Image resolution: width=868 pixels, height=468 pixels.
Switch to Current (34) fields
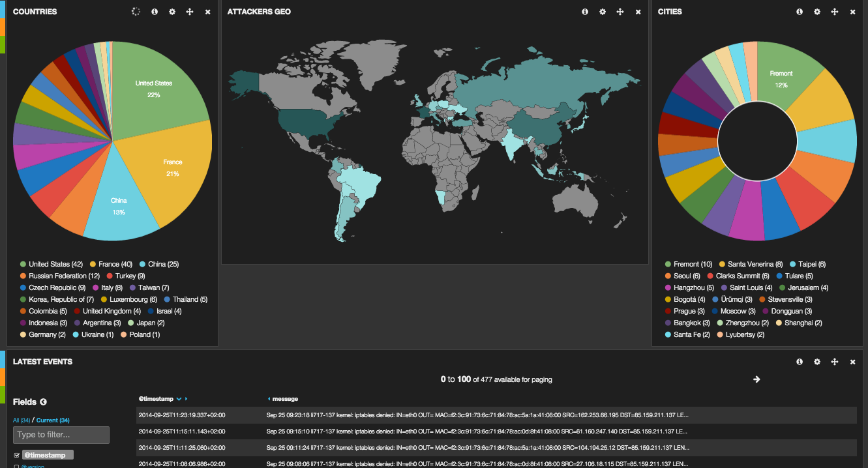click(x=53, y=420)
